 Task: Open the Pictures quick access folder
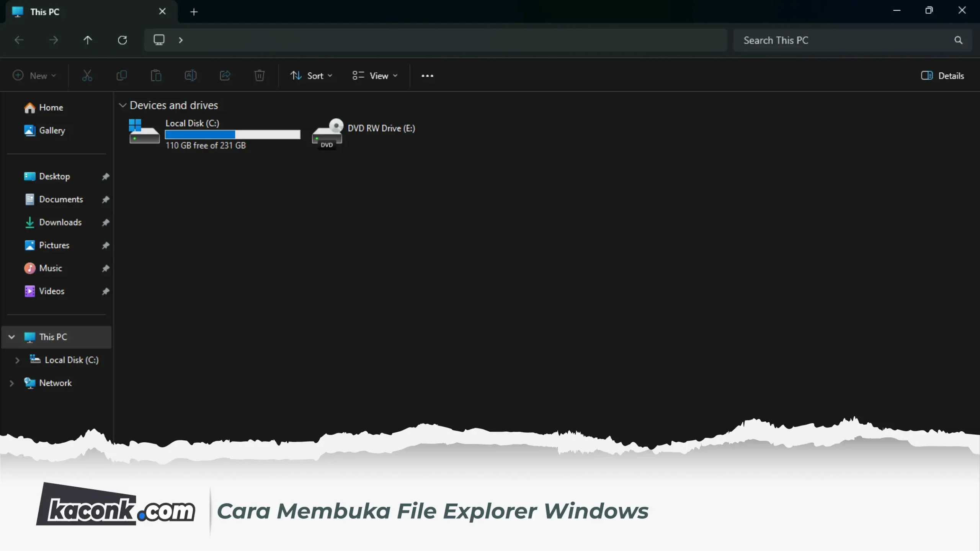46,245
